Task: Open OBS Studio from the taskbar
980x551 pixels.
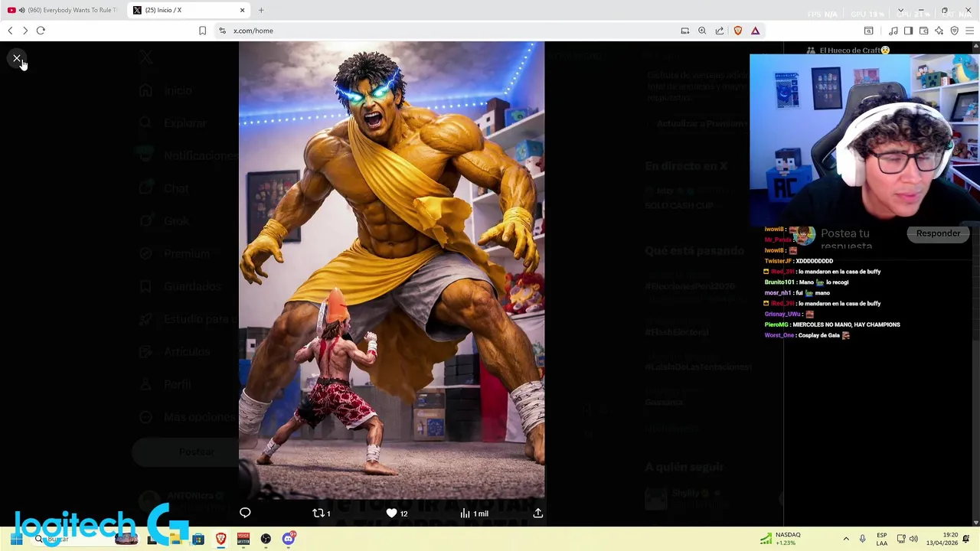Action: pyautogui.click(x=266, y=539)
